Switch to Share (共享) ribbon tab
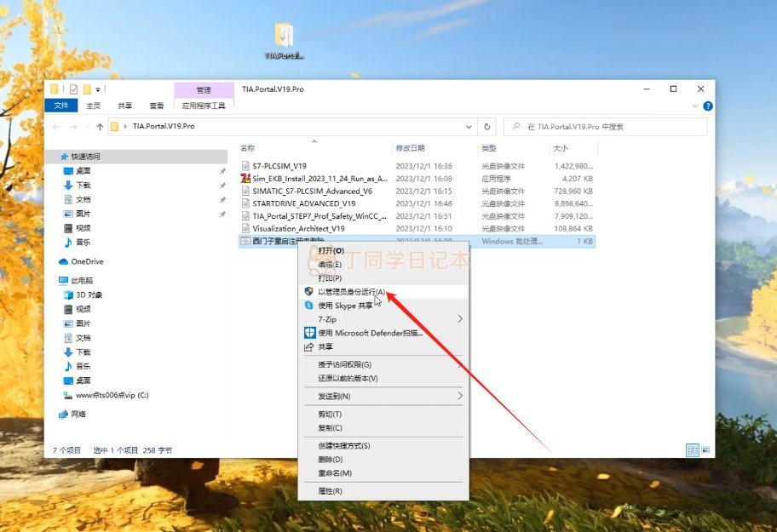The image size is (777, 532). [125, 106]
